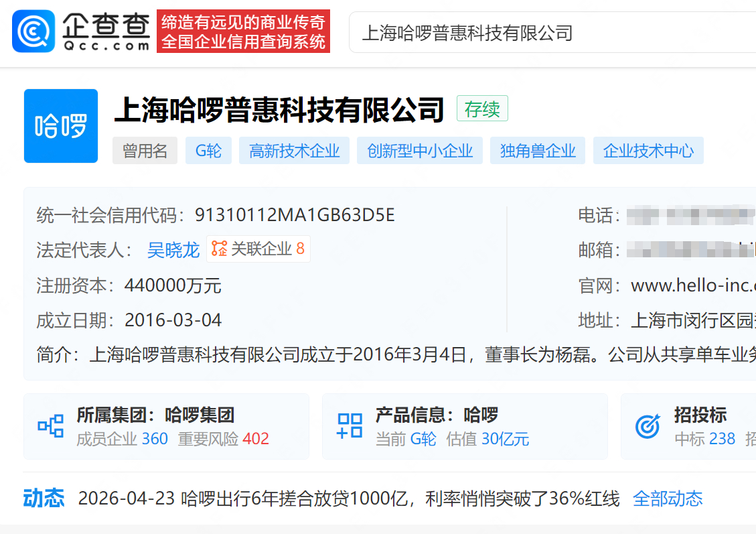756x534 pixels.
Task: Open winning bids count 238
Action: click(x=722, y=439)
